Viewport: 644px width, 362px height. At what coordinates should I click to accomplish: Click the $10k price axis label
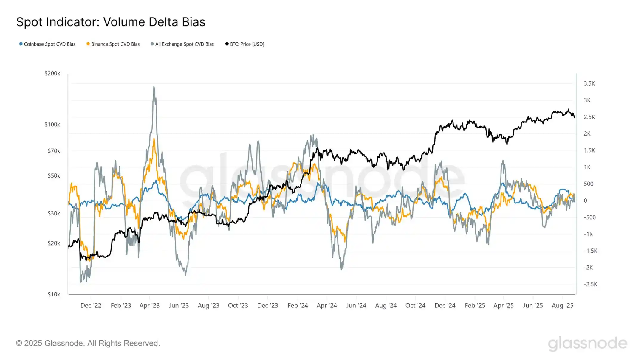point(54,294)
